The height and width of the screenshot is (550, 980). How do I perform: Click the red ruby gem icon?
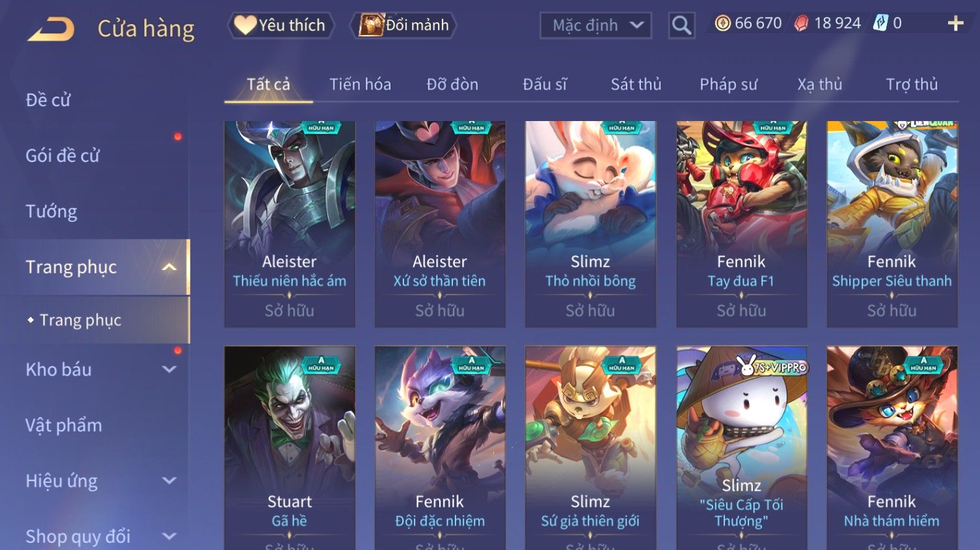(x=802, y=23)
